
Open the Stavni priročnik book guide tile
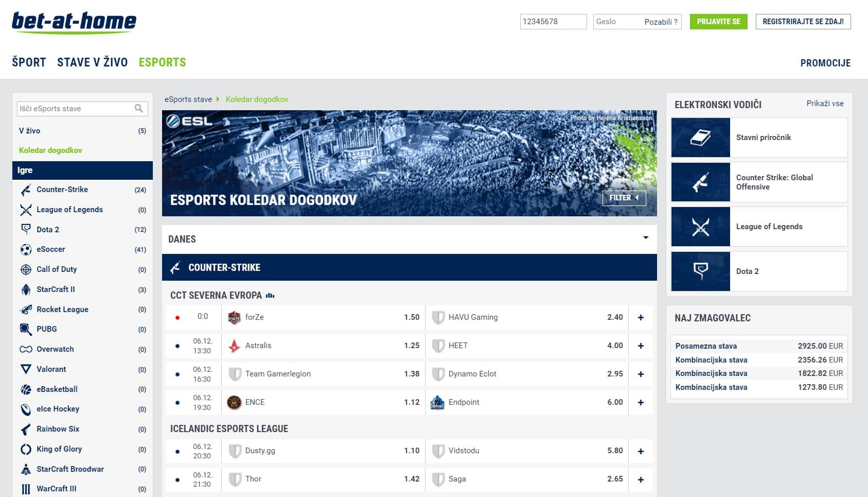tap(700, 138)
